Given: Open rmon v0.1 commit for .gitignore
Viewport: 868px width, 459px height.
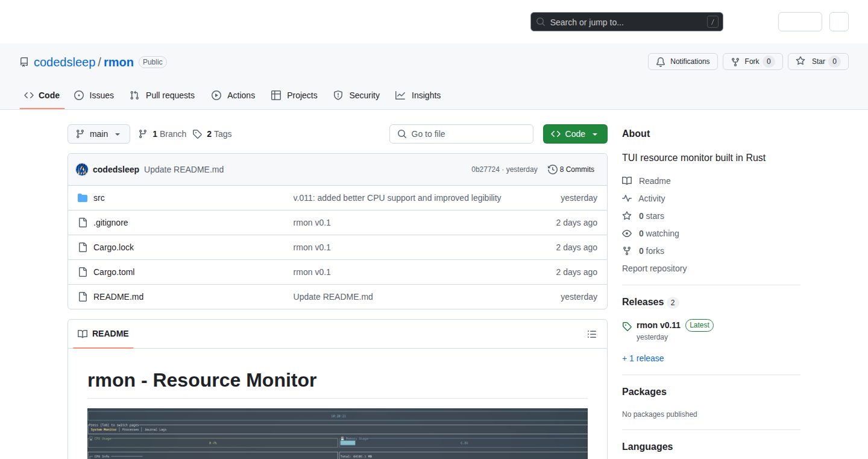Looking at the screenshot, I should tap(312, 223).
